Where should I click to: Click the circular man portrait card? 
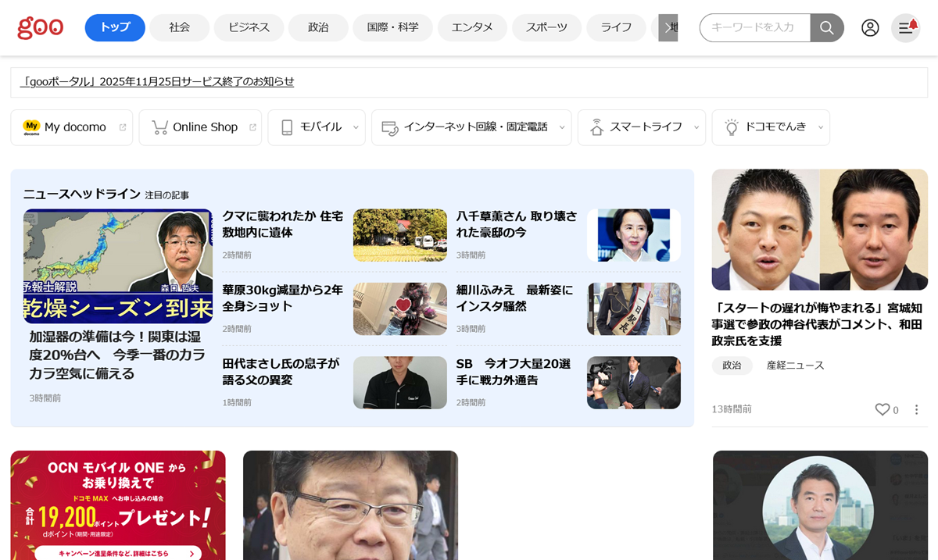pyautogui.click(x=820, y=505)
